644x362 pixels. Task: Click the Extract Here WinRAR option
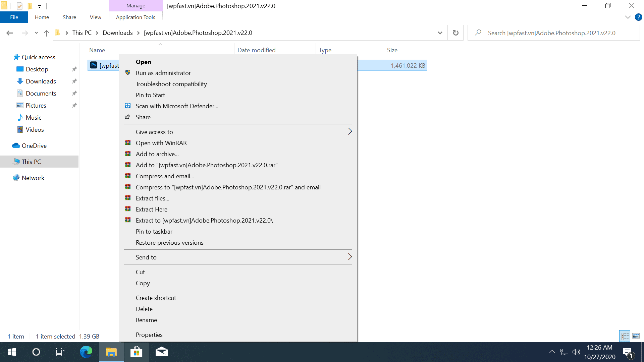click(151, 209)
